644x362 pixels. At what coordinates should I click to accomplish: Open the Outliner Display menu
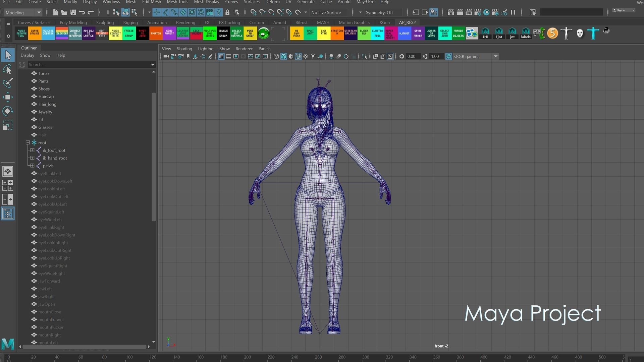(x=28, y=55)
